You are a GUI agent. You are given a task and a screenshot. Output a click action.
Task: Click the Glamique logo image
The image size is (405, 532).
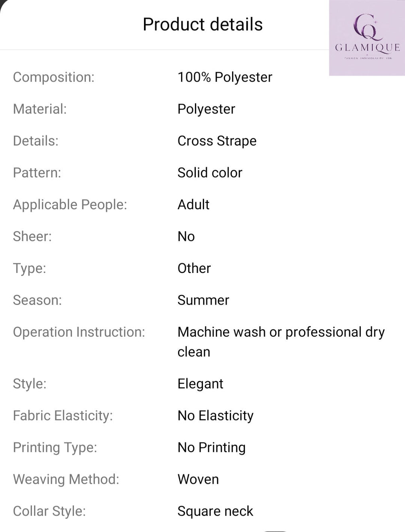pos(367,38)
